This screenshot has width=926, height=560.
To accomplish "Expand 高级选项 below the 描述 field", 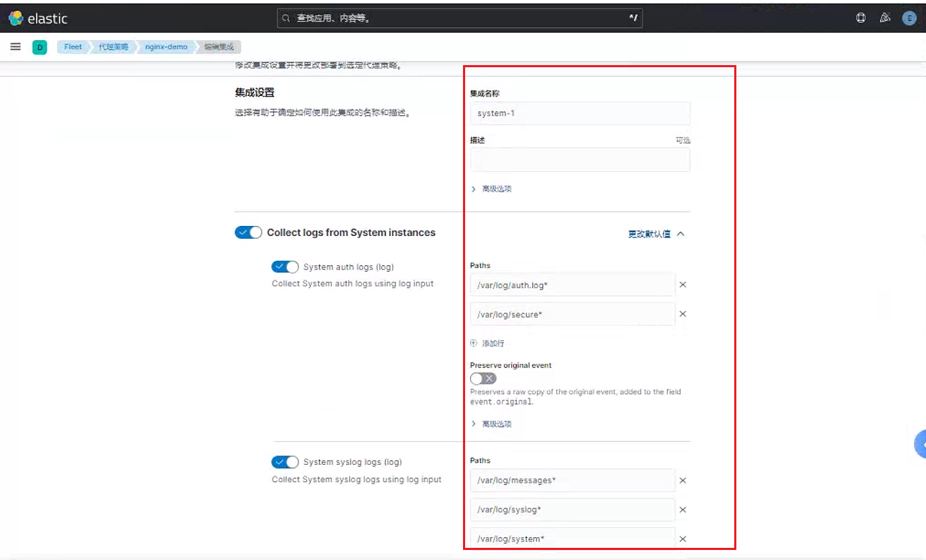I will (492, 189).
